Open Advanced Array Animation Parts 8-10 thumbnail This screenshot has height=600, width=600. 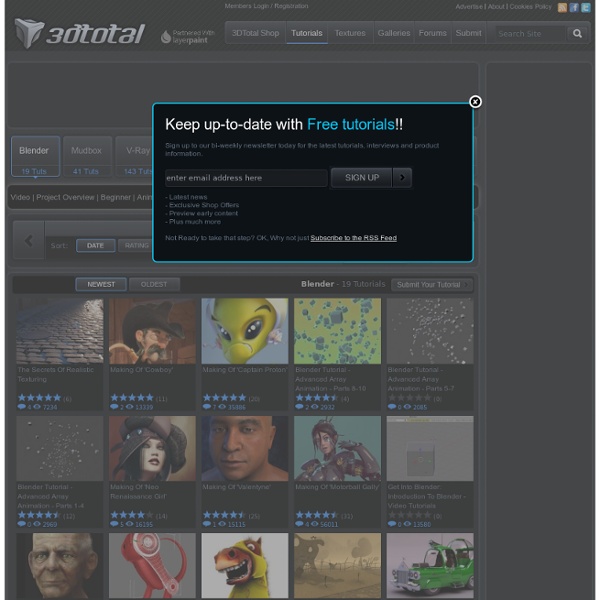click(x=338, y=331)
